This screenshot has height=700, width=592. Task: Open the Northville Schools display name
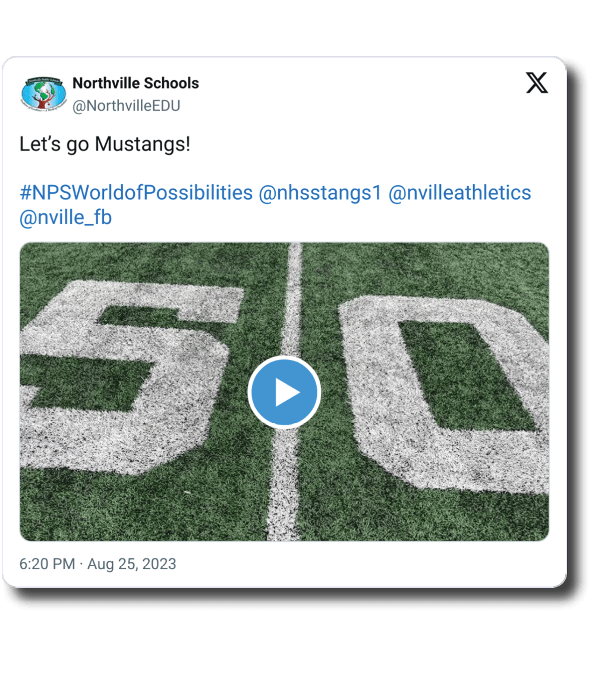pyautogui.click(x=136, y=83)
